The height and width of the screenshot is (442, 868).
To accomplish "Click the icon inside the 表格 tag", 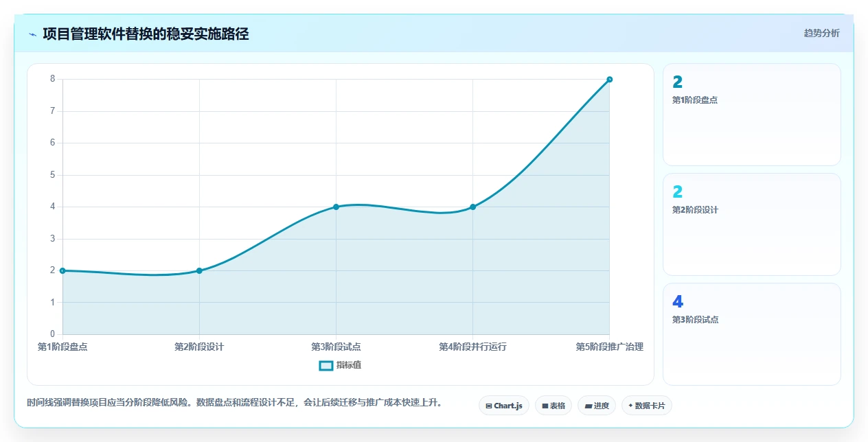I will point(545,406).
